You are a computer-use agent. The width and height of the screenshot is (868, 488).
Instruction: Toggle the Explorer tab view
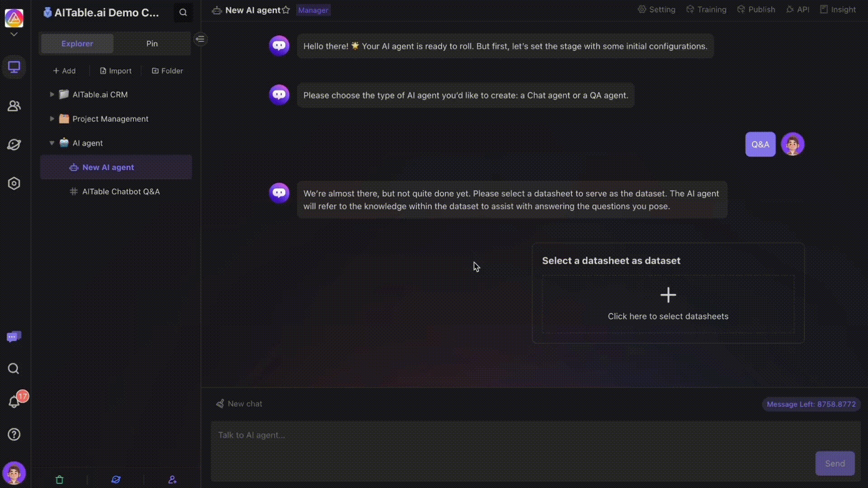(77, 43)
